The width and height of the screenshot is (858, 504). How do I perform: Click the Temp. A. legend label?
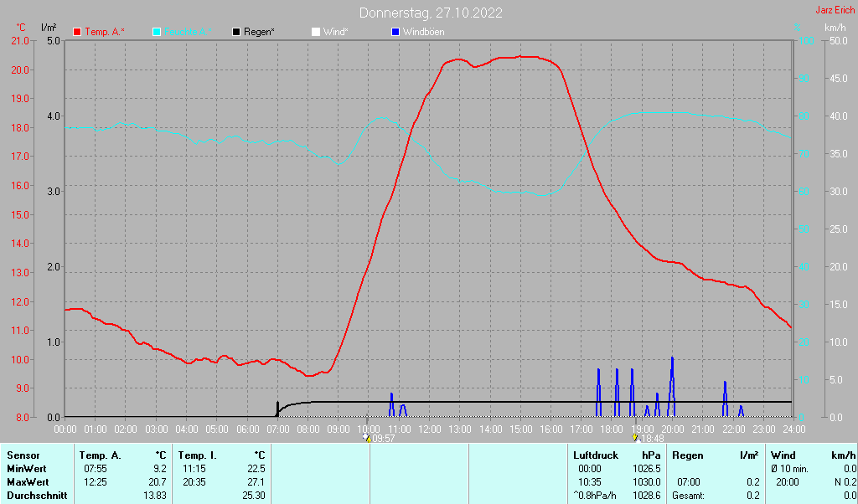click(x=105, y=32)
